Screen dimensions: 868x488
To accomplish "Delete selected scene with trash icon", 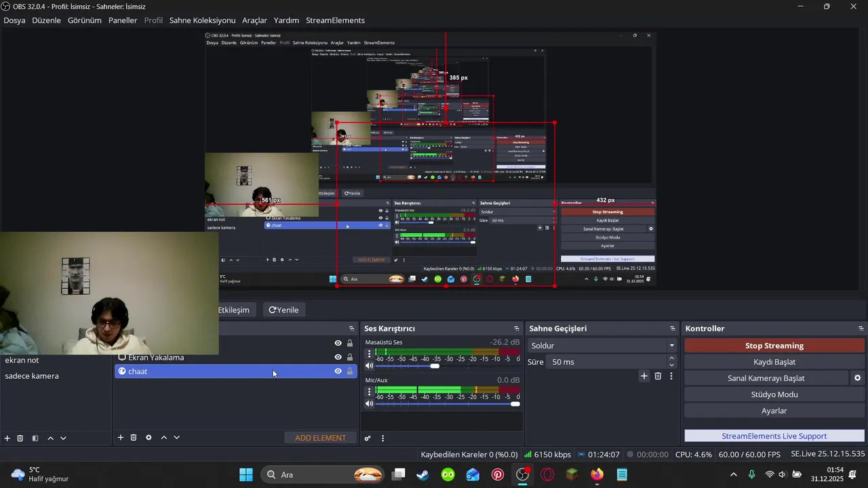I will 20,439.
